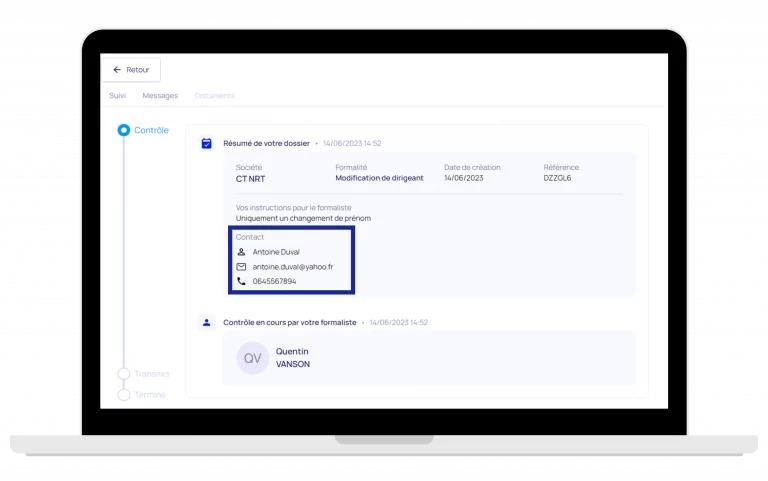Image resolution: width=768 pixels, height=481 pixels.
Task: Click the Quentin VANSON name
Action: [293, 358]
